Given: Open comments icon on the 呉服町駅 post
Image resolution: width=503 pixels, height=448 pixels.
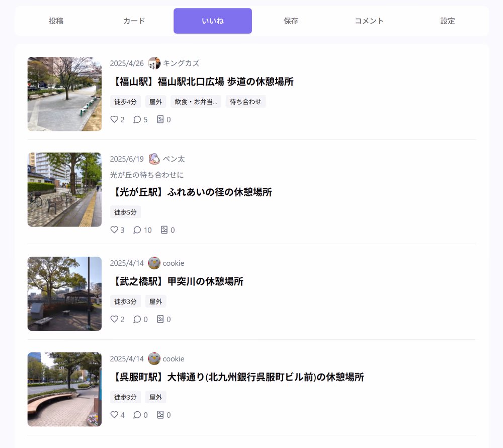Looking at the screenshot, I should click(x=137, y=415).
